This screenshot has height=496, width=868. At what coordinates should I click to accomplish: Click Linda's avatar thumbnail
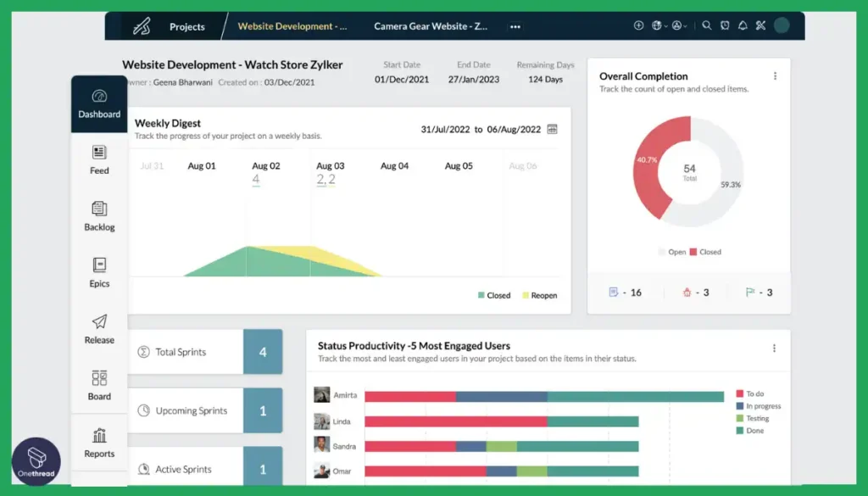click(321, 421)
